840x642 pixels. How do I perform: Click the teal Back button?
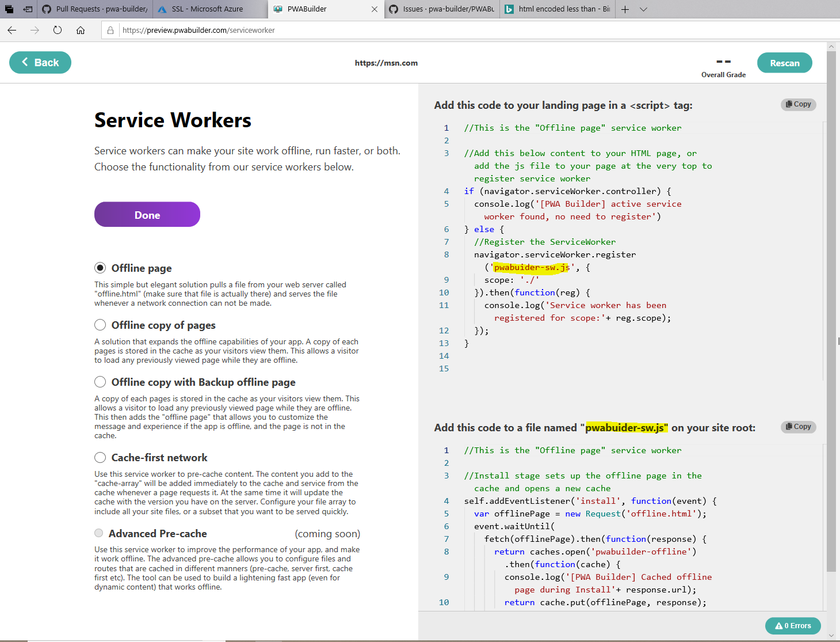[40, 63]
